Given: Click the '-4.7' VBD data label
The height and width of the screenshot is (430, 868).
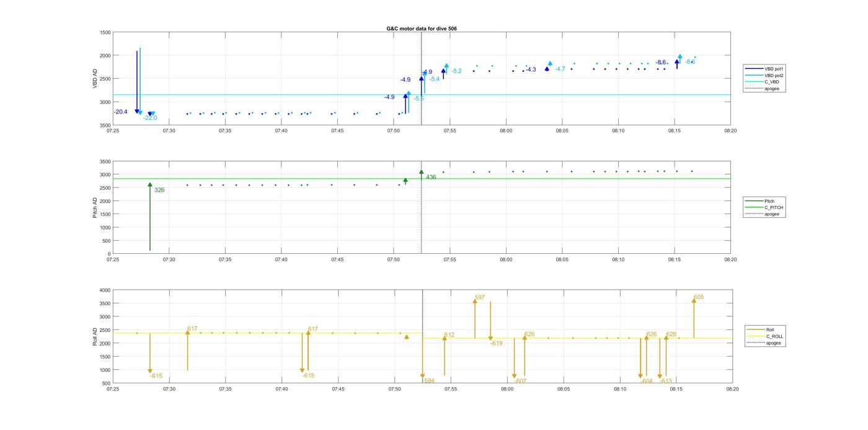Looking at the screenshot, I should 560,69.
